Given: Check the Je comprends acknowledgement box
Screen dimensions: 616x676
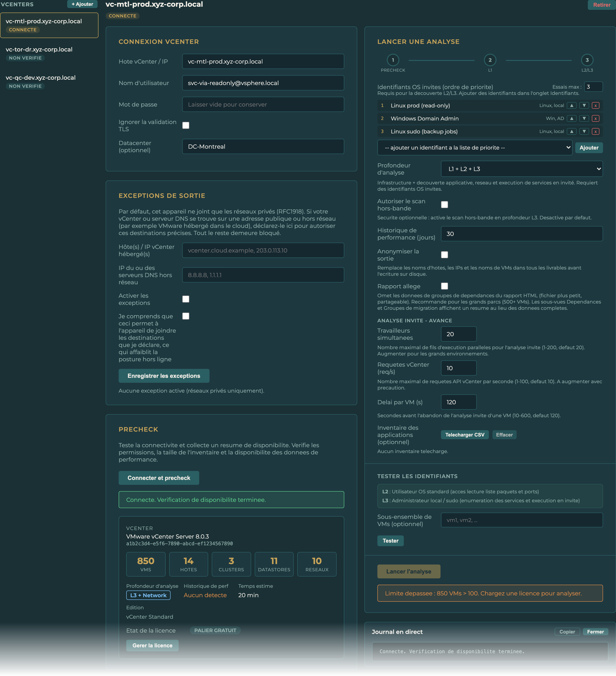Looking at the screenshot, I should coord(186,316).
